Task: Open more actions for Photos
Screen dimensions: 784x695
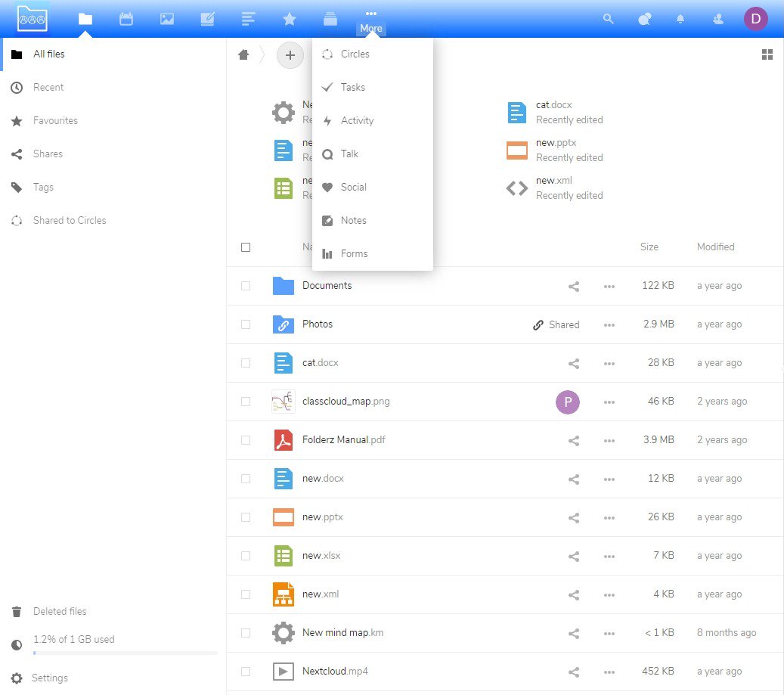Action: [x=609, y=325]
